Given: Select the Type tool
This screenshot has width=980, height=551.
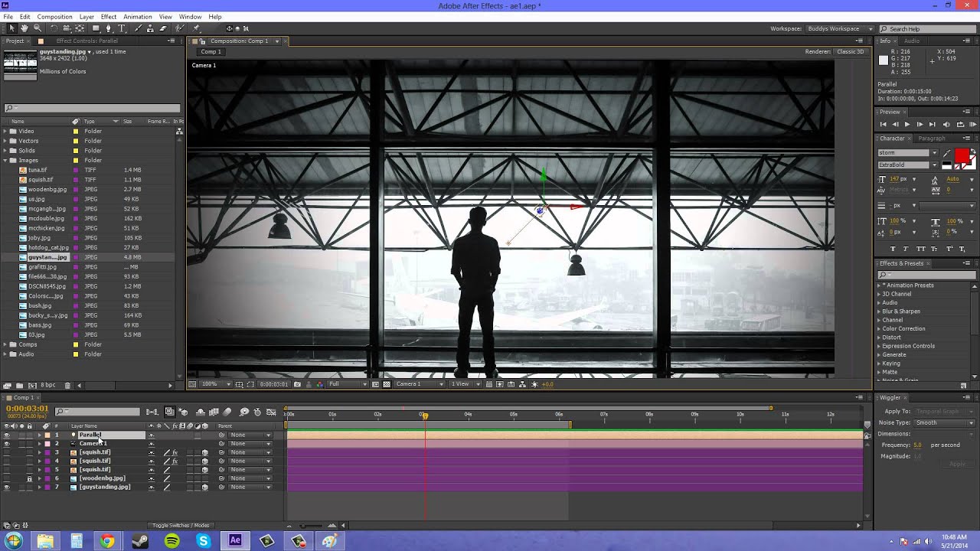Looking at the screenshot, I should pyautogui.click(x=121, y=28).
